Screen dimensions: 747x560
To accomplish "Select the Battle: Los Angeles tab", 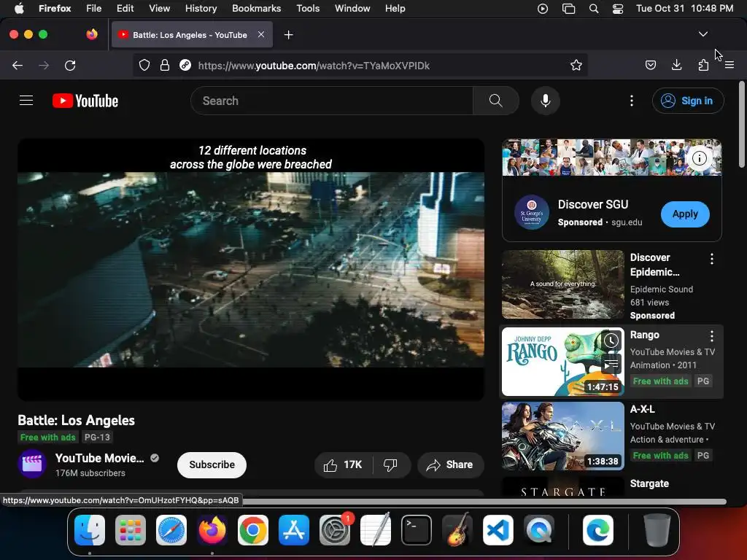I will tap(190, 35).
